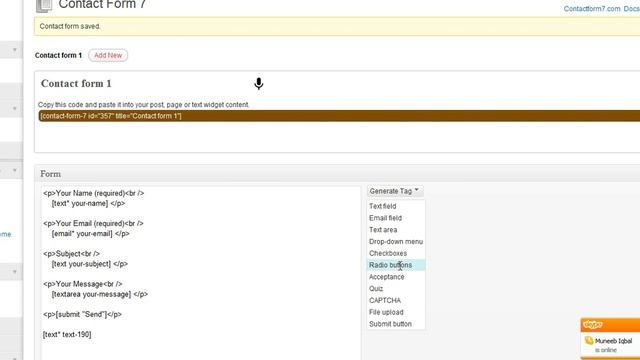Screen dimensions: 640x360
Task: Select File upload tag option
Action: point(386,312)
